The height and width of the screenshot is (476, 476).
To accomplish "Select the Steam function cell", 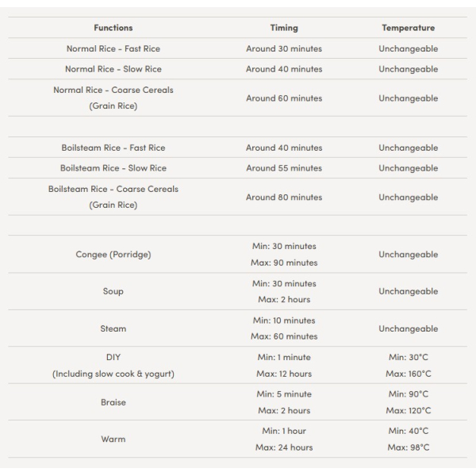I will coord(113,328).
